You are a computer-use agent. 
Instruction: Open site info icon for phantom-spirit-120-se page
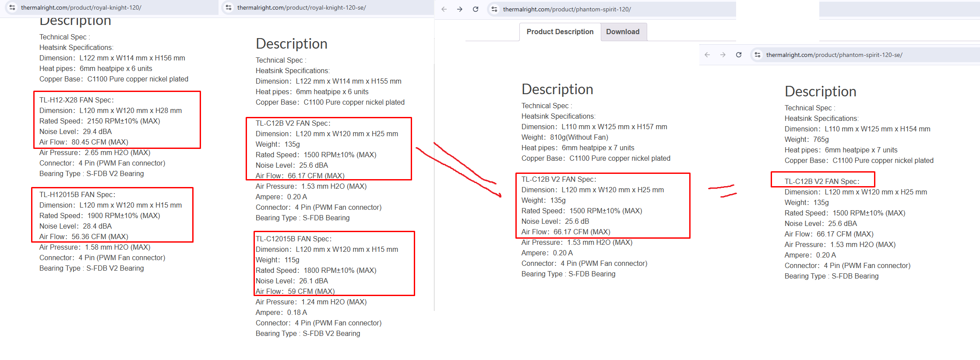[x=758, y=55]
